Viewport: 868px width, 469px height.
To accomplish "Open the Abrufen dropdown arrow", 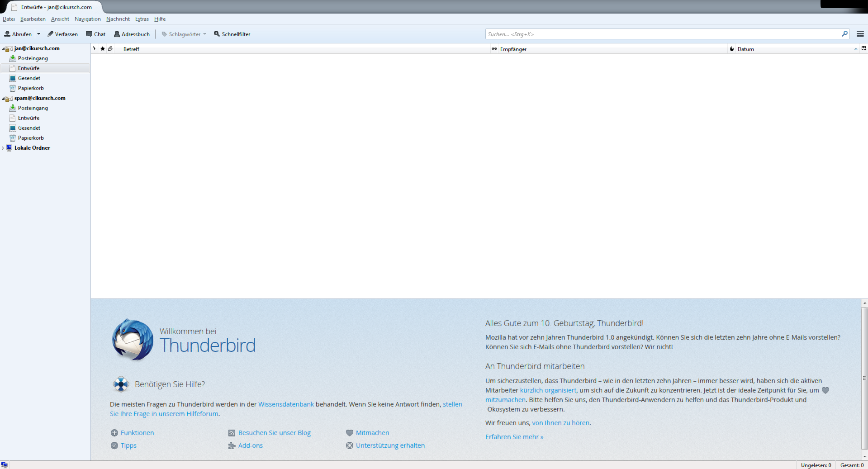I will tap(38, 34).
